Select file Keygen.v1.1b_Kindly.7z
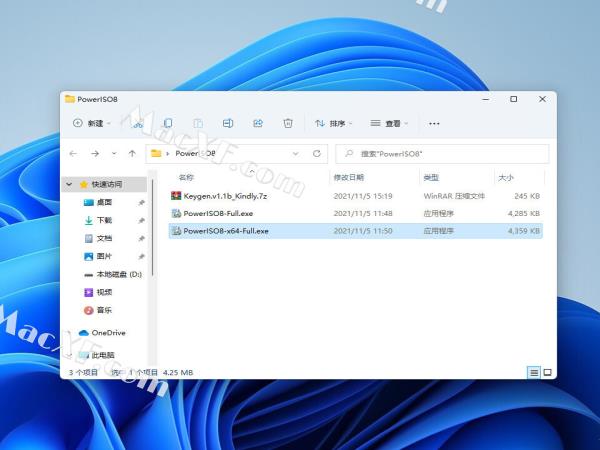The image size is (600, 450). point(225,196)
